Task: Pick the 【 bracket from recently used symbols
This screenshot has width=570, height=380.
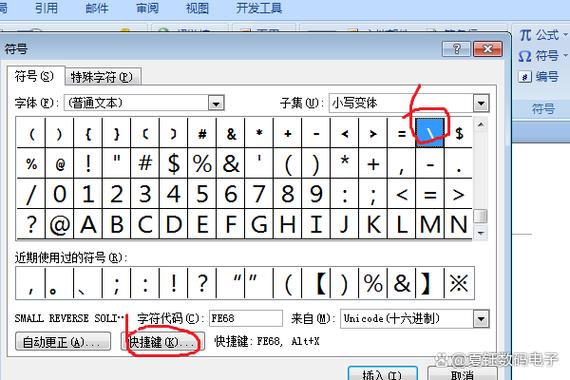Action: 316,283
